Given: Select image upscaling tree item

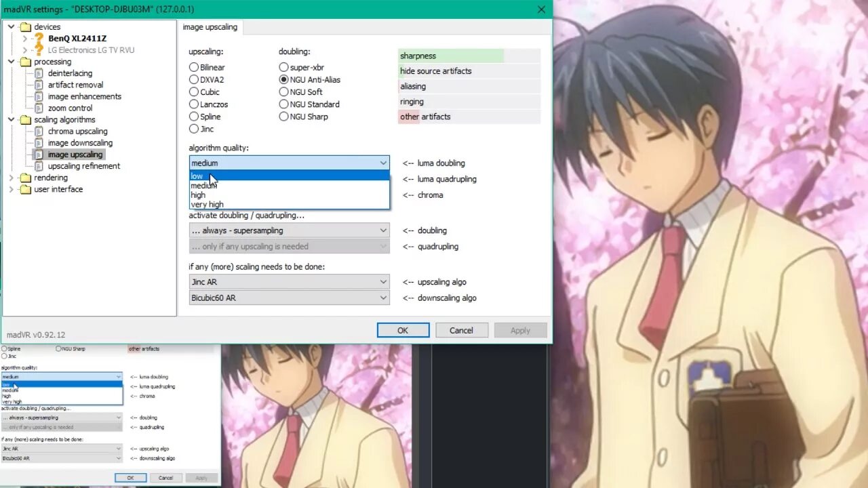Looking at the screenshot, I should click(x=75, y=155).
